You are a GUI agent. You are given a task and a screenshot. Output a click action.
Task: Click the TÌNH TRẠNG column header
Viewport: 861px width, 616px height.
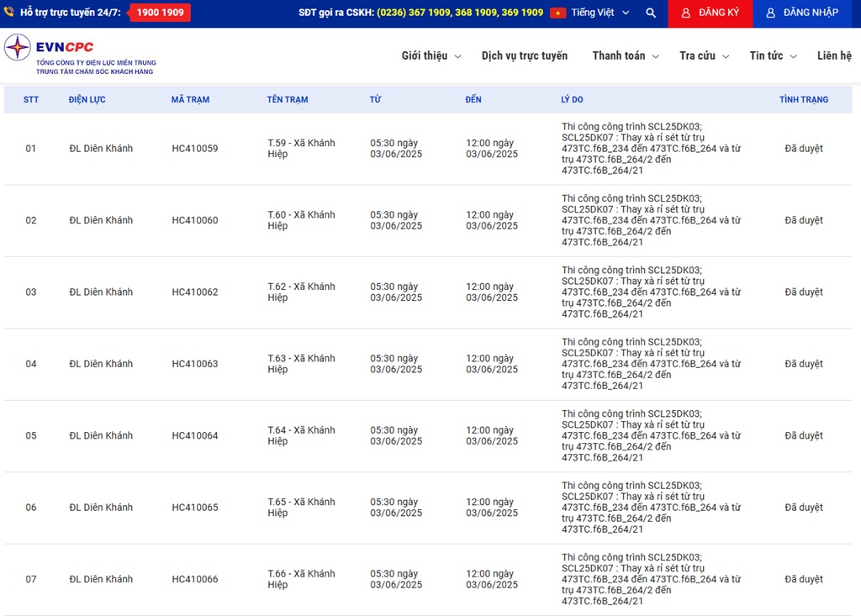pyautogui.click(x=803, y=100)
